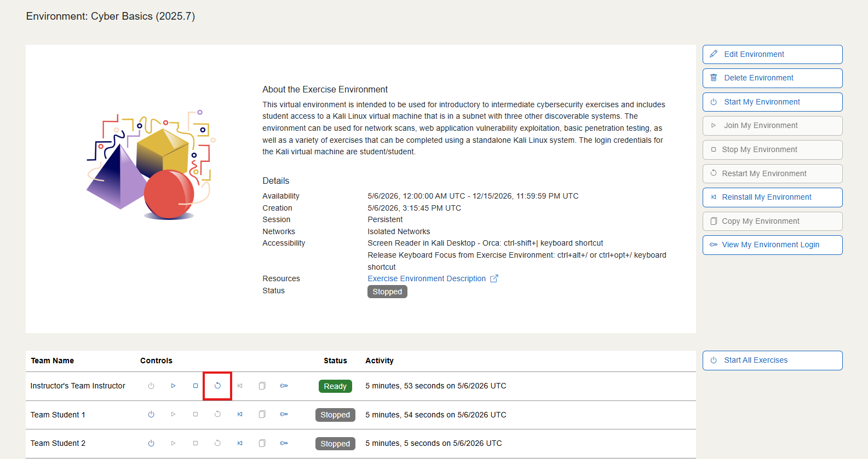Screen dimensions: 868x459
Task: Click the copy icon in Team Student 2 row
Action: click(262, 443)
